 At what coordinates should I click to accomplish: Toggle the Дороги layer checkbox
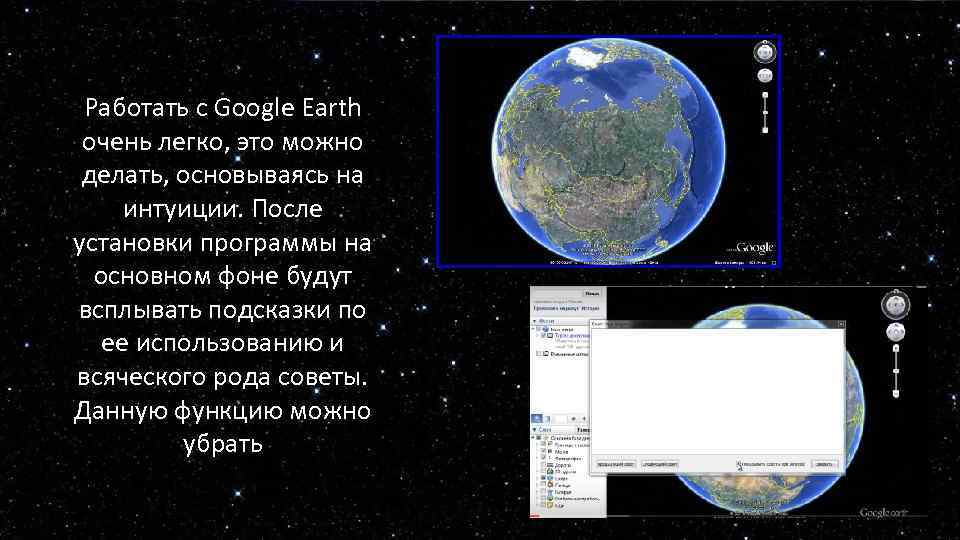(x=543, y=465)
